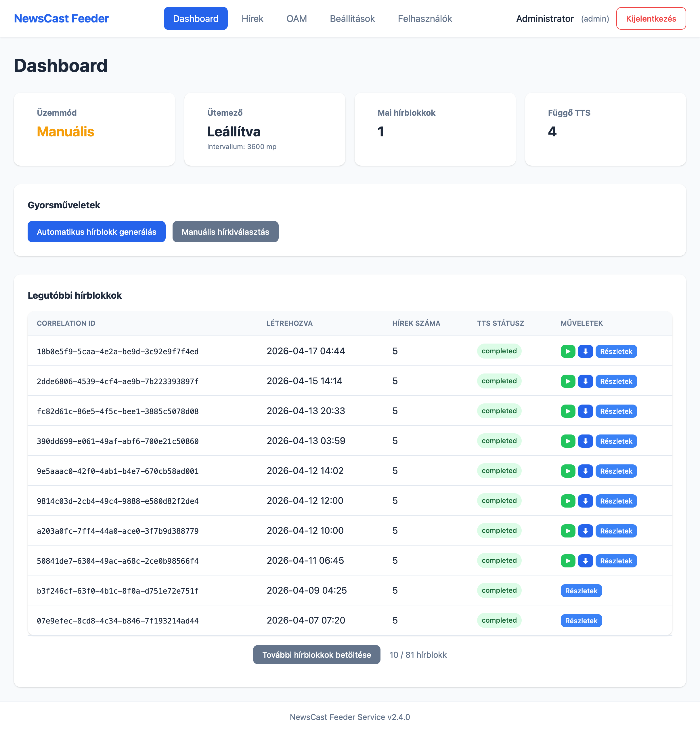
Task: Open the Felhasználók users page
Action: point(424,18)
